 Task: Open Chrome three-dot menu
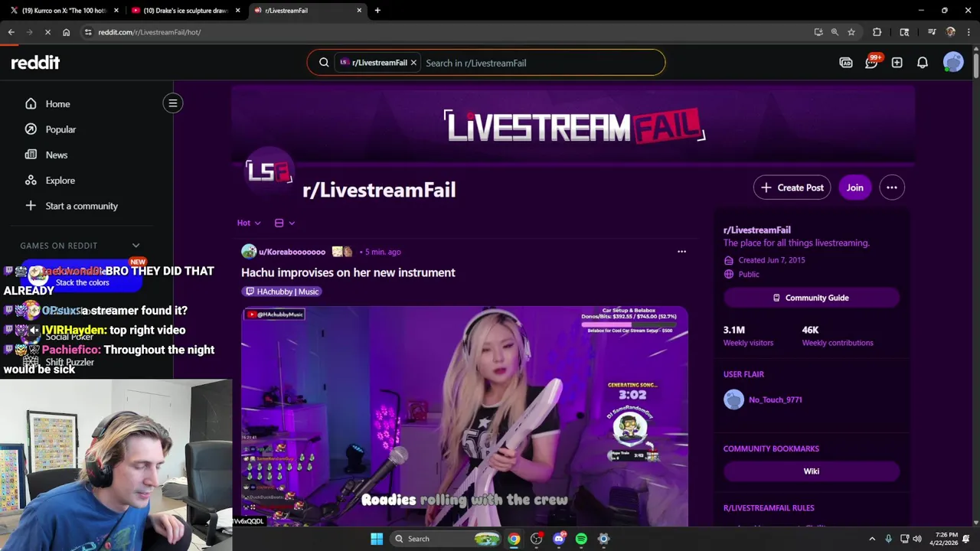coord(968,32)
